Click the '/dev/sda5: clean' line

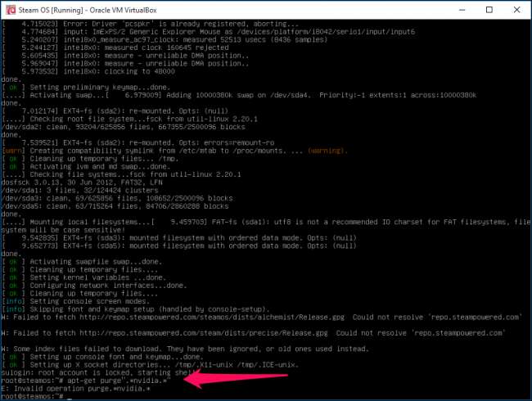click(x=115, y=206)
